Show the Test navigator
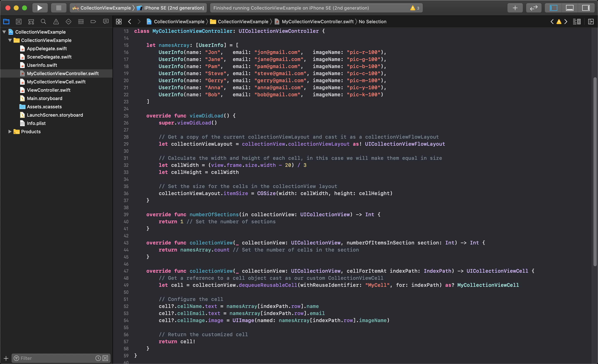The height and width of the screenshot is (364, 598). 69,22
